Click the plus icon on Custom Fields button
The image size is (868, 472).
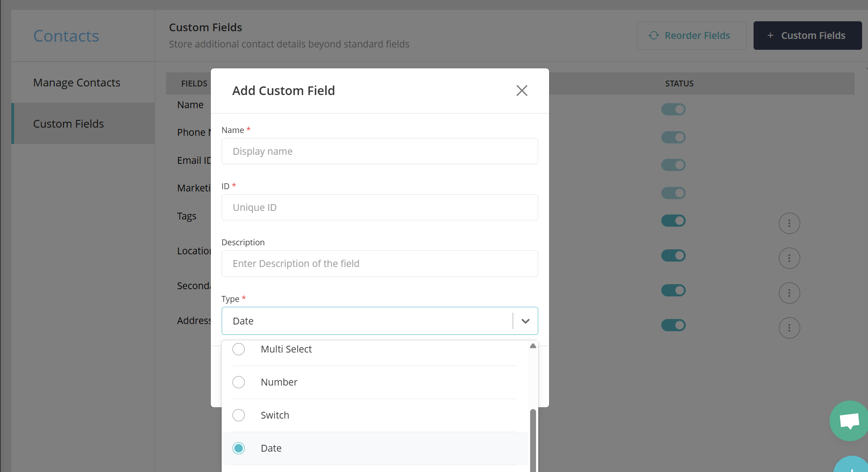770,35
